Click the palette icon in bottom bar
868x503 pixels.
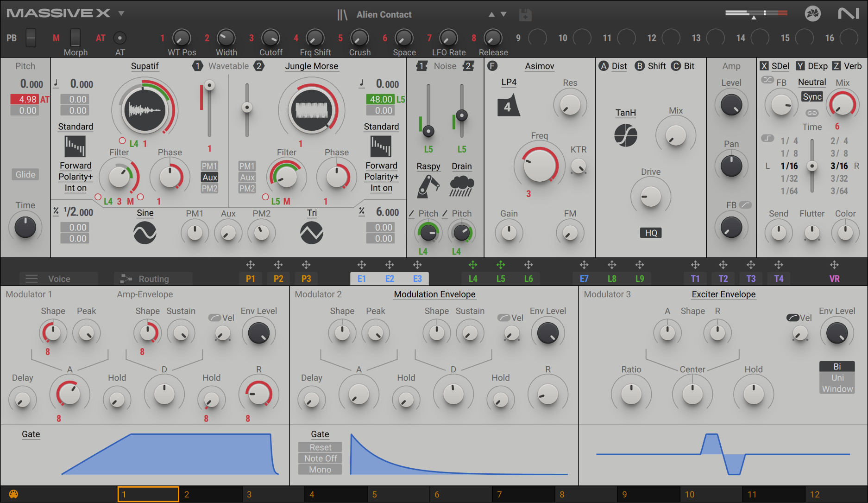click(13, 494)
